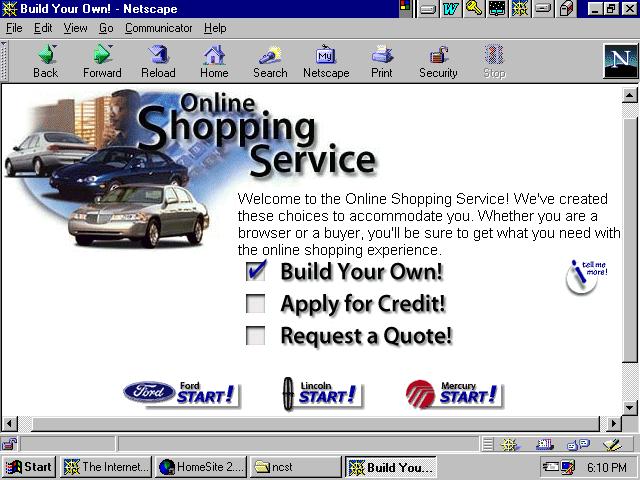
Task: Click the Back navigation icon
Action: click(x=45, y=61)
